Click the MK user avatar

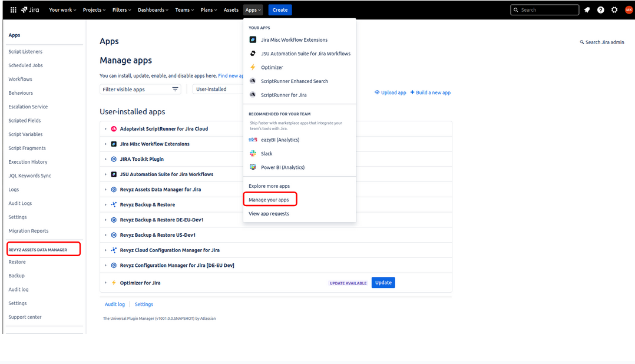pyautogui.click(x=628, y=10)
